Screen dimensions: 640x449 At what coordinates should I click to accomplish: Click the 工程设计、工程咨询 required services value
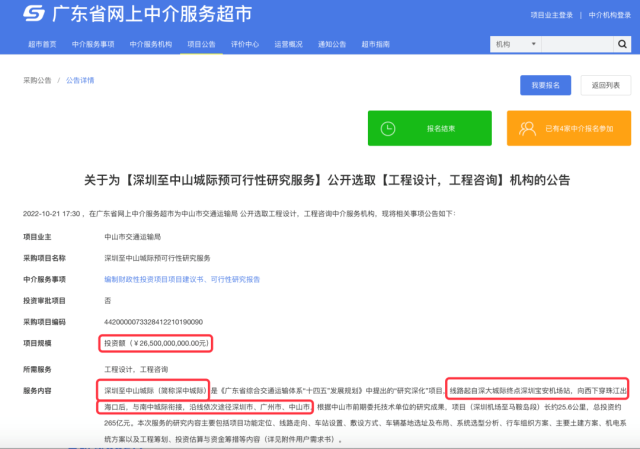click(136, 369)
